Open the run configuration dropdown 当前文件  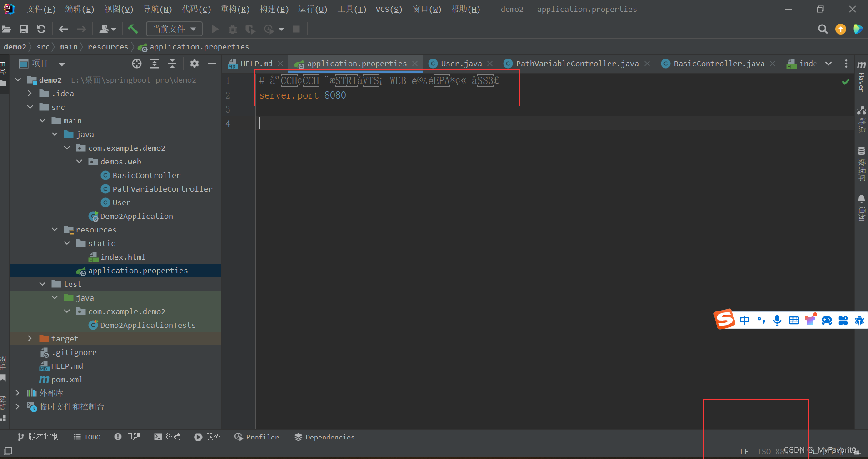click(x=175, y=29)
